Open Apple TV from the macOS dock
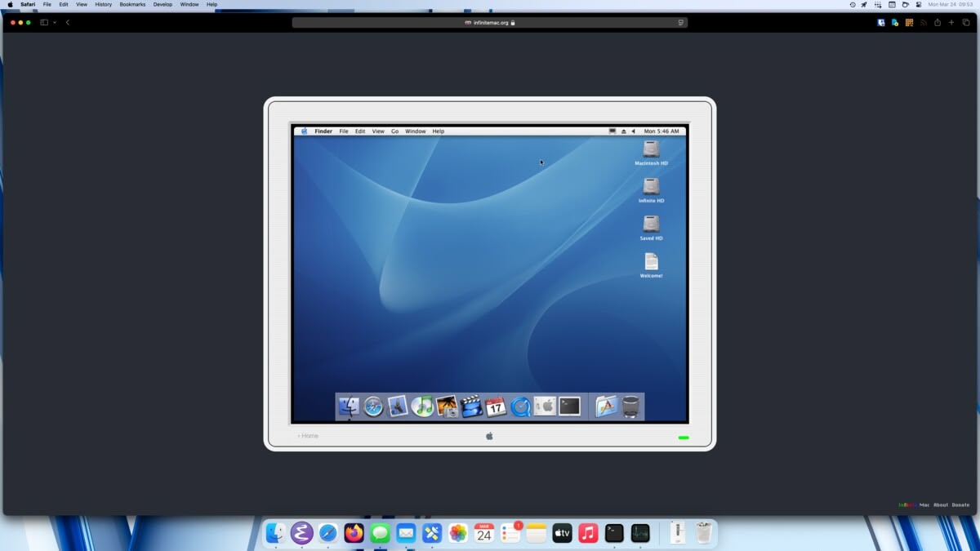 tap(562, 533)
